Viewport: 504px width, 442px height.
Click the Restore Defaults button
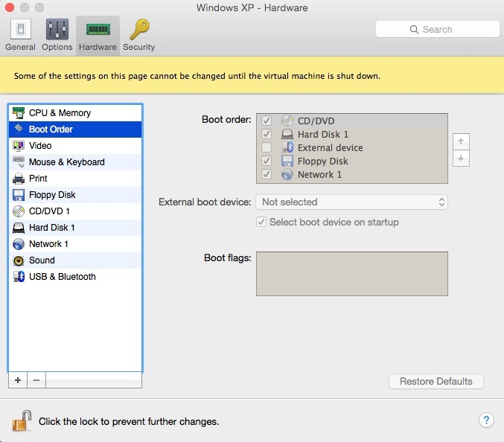pos(436,381)
